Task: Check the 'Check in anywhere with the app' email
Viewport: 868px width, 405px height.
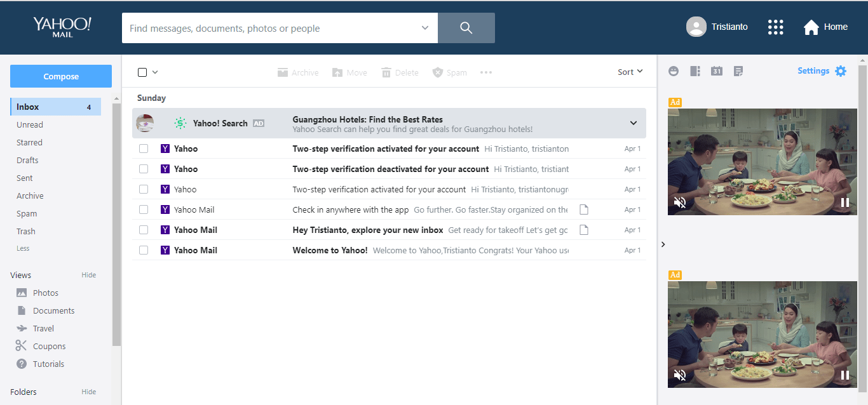Action: [144, 209]
